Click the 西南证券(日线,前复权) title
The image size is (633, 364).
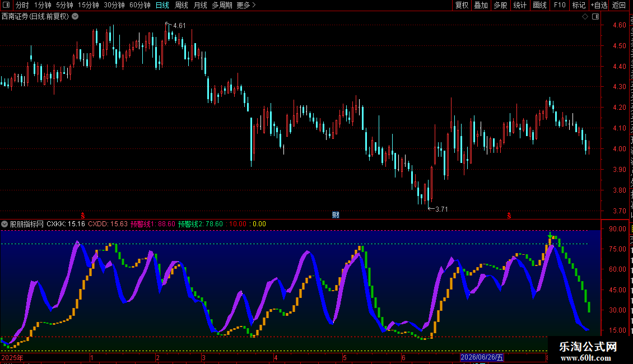pyautogui.click(x=35, y=17)
